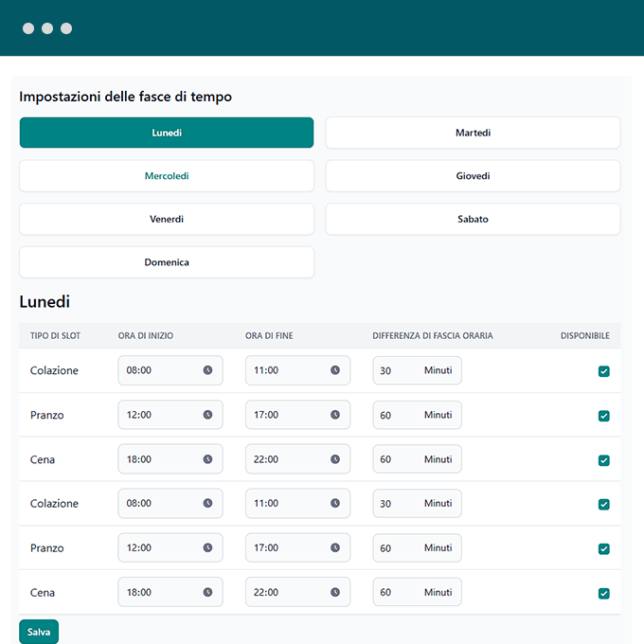Screen dimensions: 644x644
Task: Select the Giovedì day button
Action: coord(473,176)
